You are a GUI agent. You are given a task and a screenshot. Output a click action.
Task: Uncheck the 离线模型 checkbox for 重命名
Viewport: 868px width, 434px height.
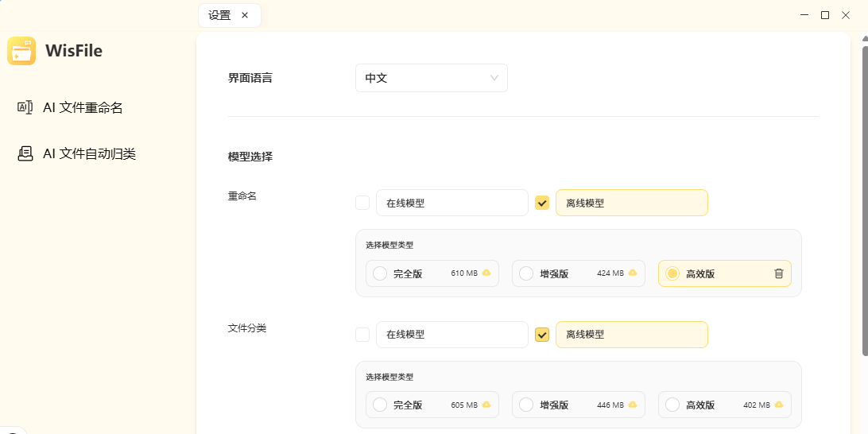(542, 203)
